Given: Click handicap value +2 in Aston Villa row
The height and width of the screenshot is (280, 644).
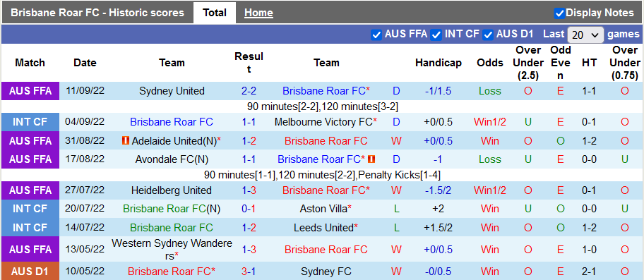Looking at the screenshot, I should (438, 209).
